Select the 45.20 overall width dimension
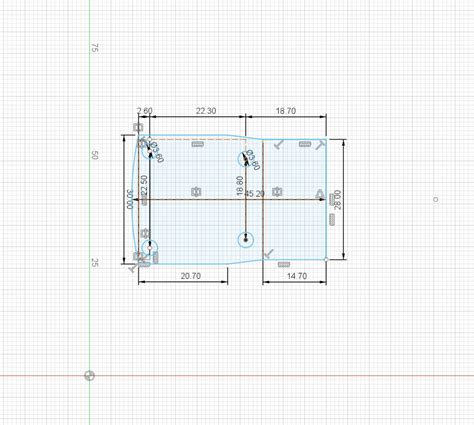 [255, 194]
